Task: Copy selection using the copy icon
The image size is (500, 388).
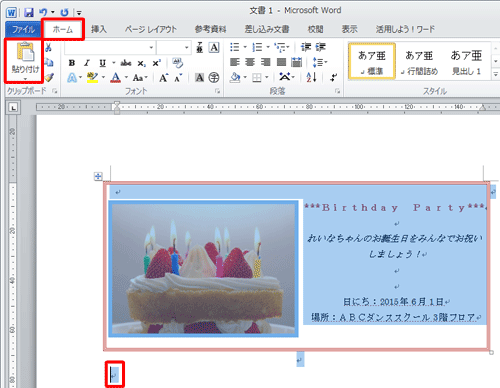Action: (x=49, y=63)
